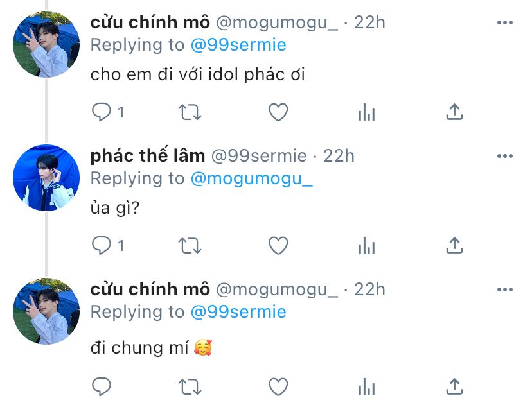Like the 'đi chung mí' tweet
Viewport: 532px width, 405px height.
(x=278, y=386)
